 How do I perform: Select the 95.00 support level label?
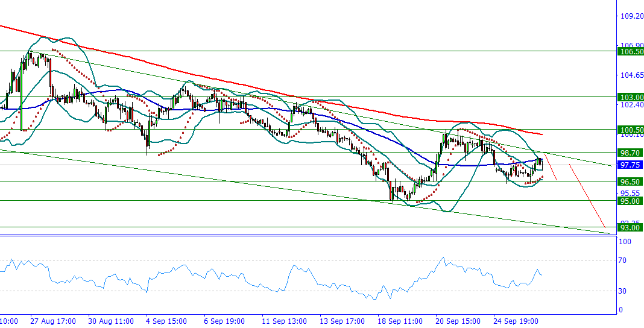tap(631, 201)
